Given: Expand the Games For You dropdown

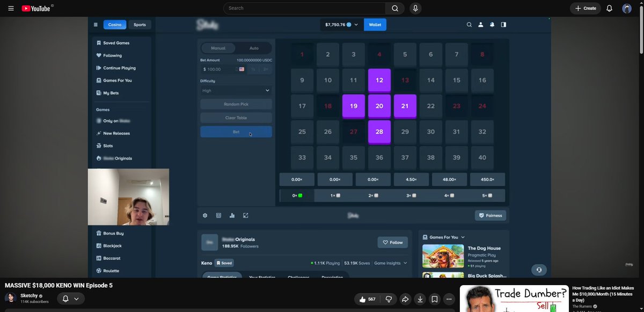Looking at the screenshot, I should (463, 237).
